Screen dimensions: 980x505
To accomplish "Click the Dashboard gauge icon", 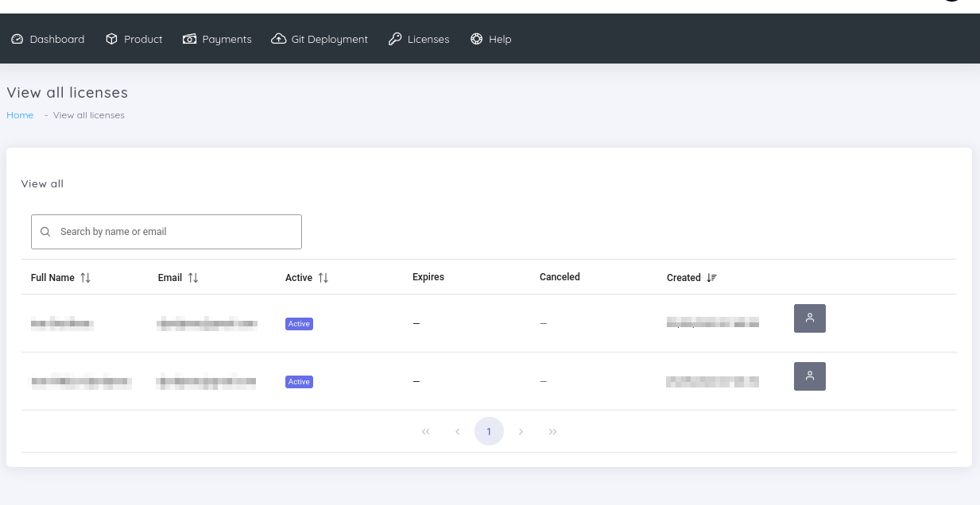I will point(17,39).
